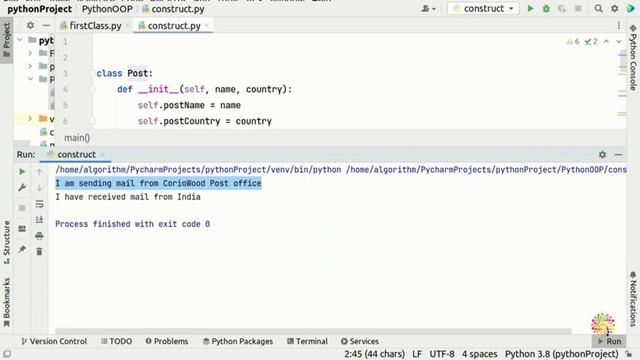This screenshot has height=360, width=640.
Task: Open the wrench icon in the Run panel
Action: pyautogui.click(x=22, y=188)
